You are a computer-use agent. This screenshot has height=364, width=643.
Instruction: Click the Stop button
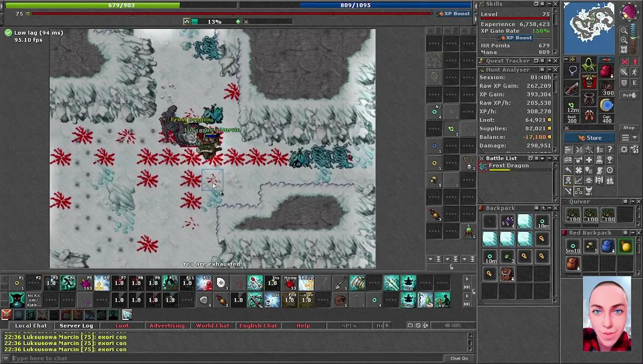pyautogui.click(x=629, y=128)
